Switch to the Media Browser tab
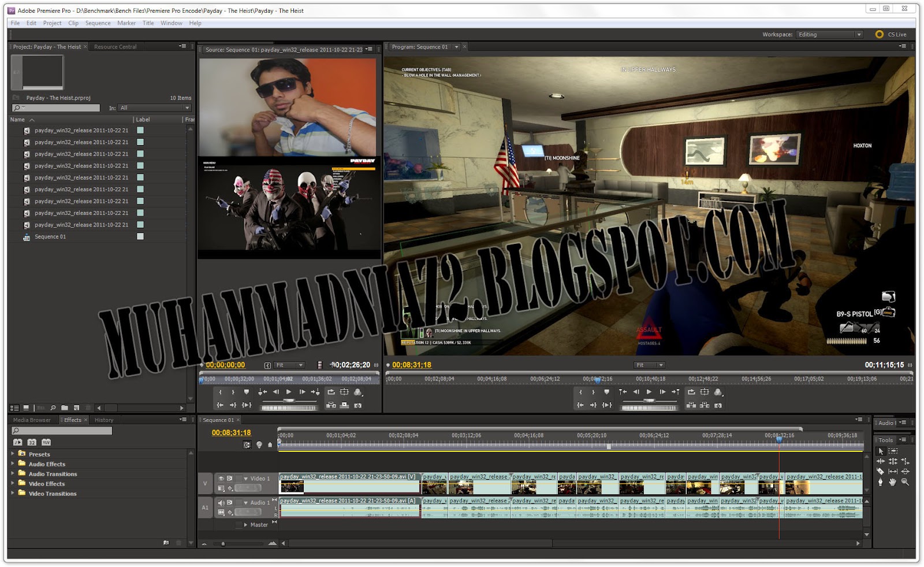This screenshot has width=924, height=567. (32, 420)
